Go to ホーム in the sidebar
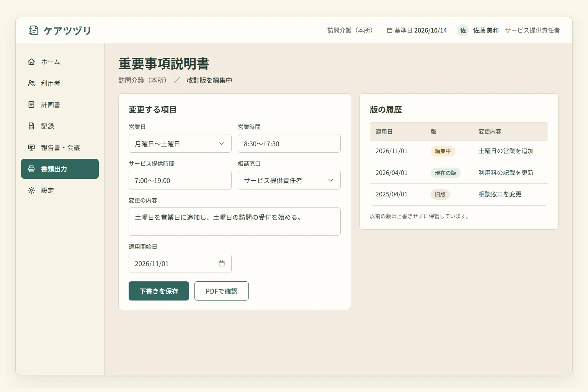Image resolution: width=588 pixels, height=392 pixels. [x=60, y=62]
